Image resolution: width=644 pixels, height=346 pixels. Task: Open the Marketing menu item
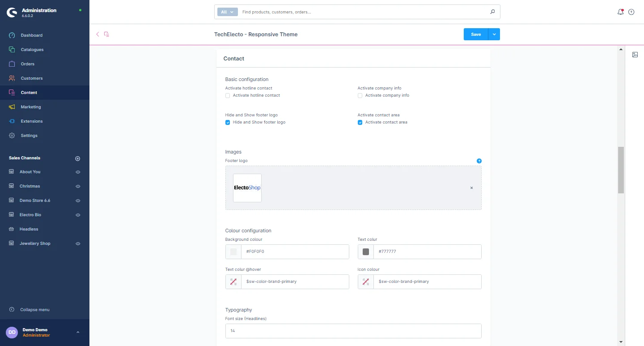pos(31,107)
